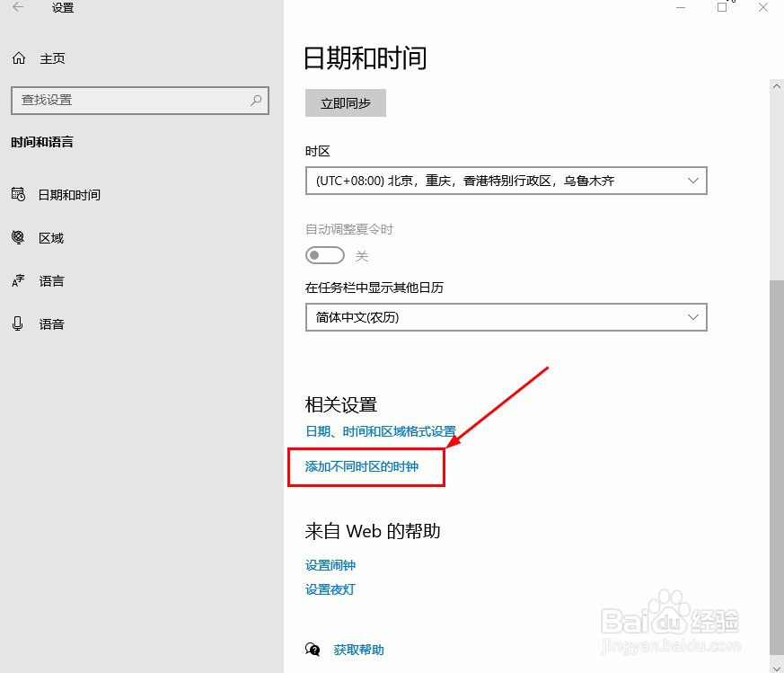
Task: Click the back arrow in Settings title bar
Action: 18,7
